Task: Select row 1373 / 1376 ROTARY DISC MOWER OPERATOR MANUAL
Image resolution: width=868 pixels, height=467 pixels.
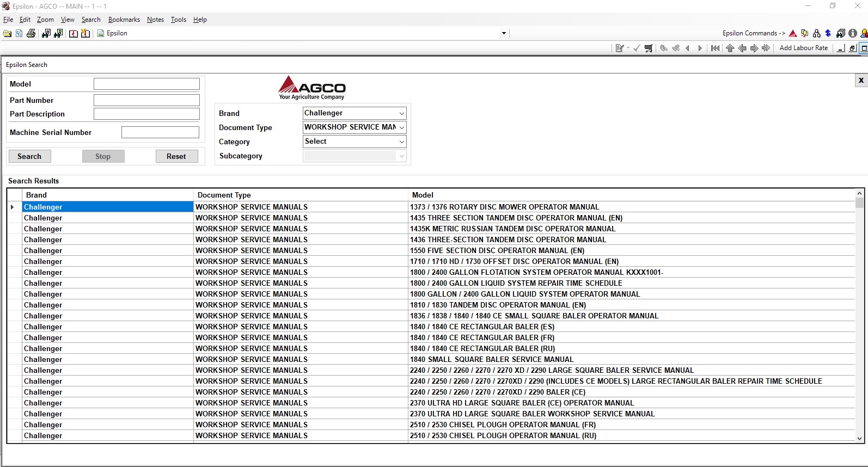Action: tap(431, 207)
